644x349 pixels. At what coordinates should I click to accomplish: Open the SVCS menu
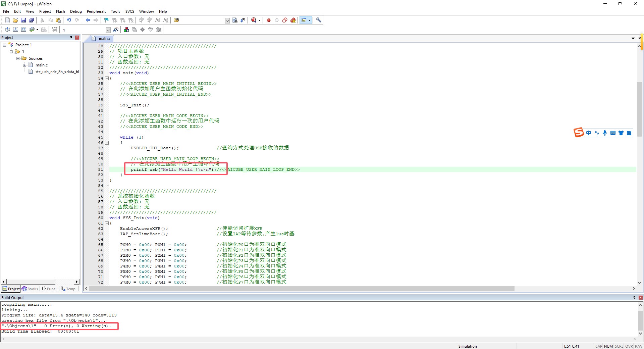pos(129,11)
